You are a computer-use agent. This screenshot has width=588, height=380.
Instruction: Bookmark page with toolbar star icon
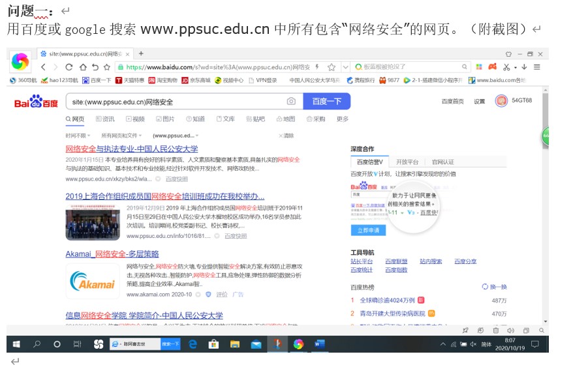tap(107, 67)
